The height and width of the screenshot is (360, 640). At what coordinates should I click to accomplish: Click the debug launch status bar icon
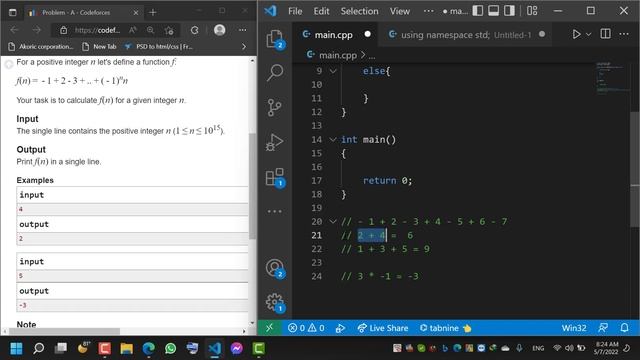tap(340, 328)
